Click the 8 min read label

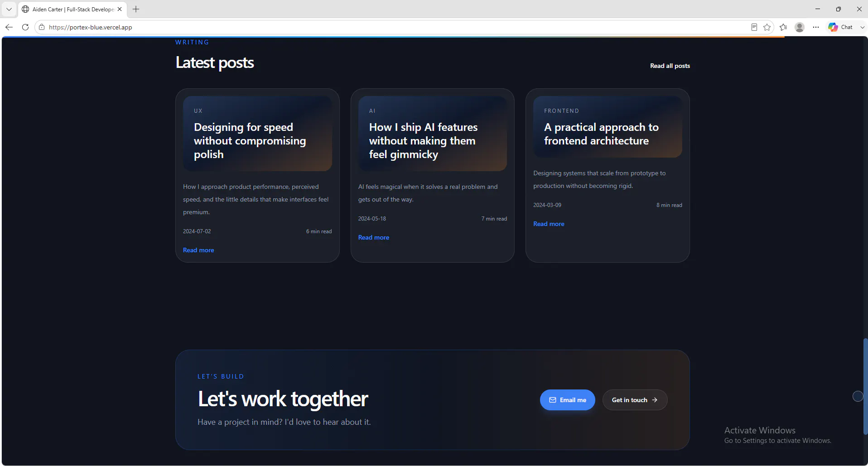[669, 205]
